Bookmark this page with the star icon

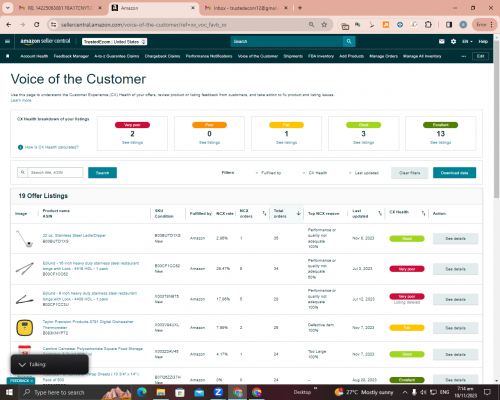point(324,25)
